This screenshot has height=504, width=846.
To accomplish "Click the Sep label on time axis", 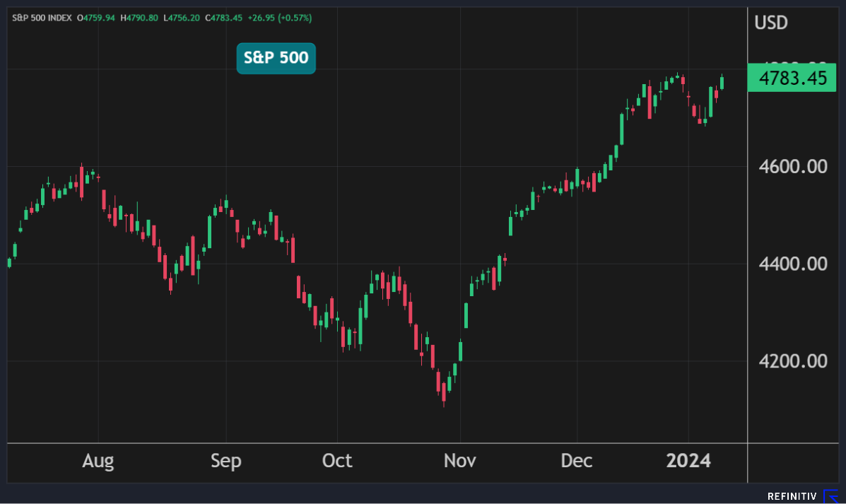I will (226, 462).
